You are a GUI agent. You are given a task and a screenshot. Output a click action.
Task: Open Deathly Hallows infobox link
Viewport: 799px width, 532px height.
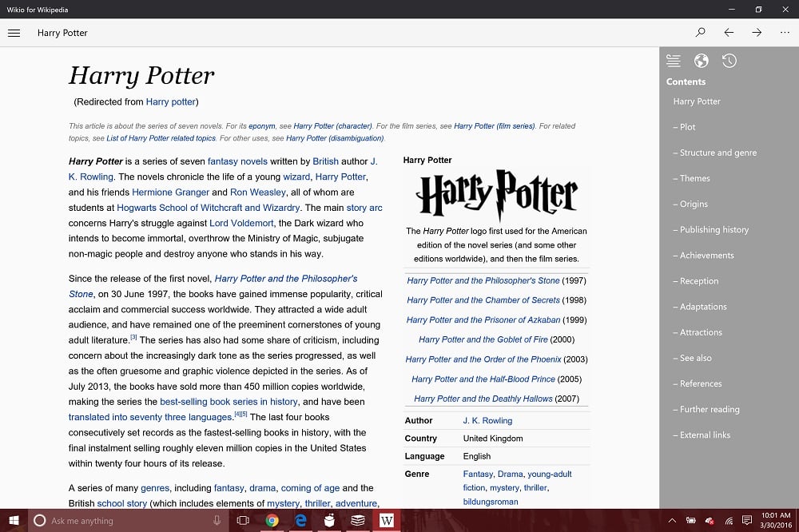[x=483, y=399]
